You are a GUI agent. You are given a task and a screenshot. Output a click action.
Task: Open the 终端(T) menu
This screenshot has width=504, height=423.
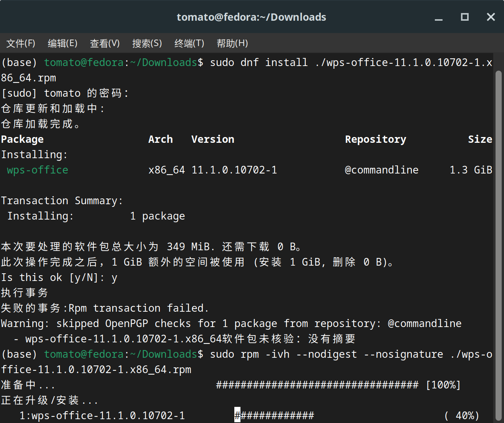189,43
